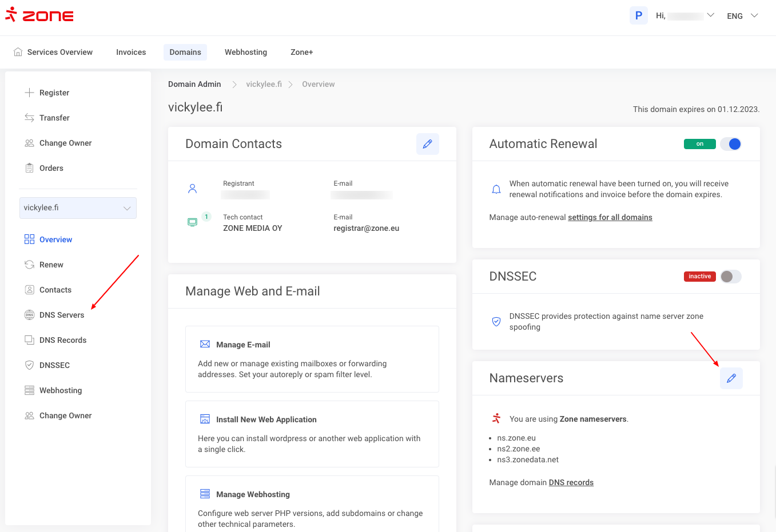The image size is (776, 532).
Task: Follow the DNS records link under Nameservers
Action: tap(571, 482)
